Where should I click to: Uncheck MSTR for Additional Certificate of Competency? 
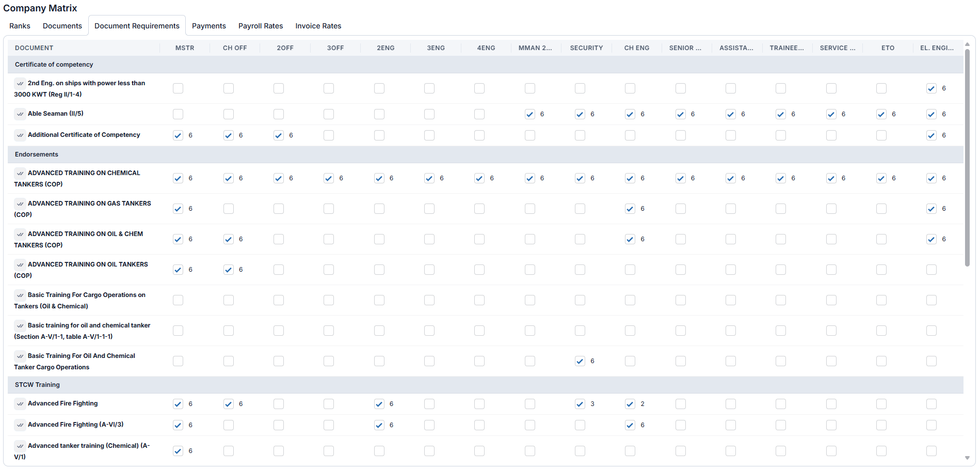178,135
